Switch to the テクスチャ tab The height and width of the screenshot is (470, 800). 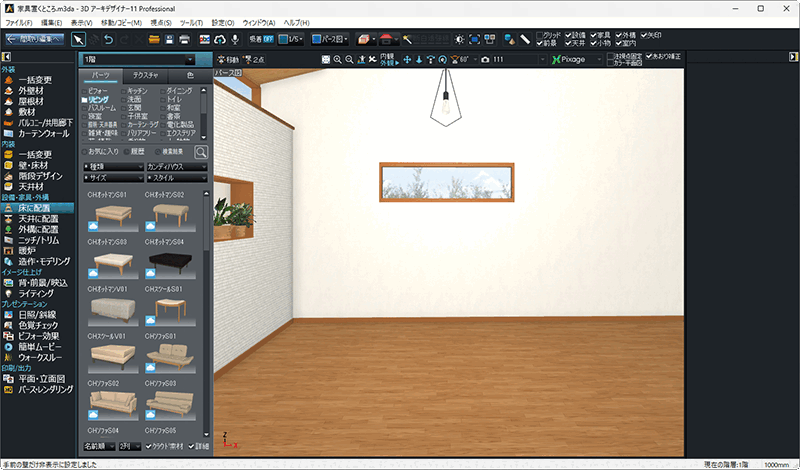click(x=145, y=76)
